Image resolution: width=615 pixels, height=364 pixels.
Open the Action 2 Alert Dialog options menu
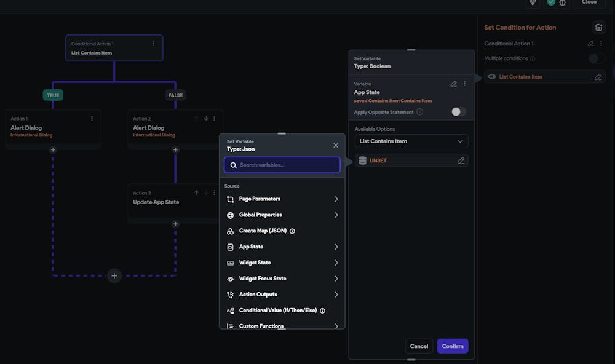pos(214,119)
